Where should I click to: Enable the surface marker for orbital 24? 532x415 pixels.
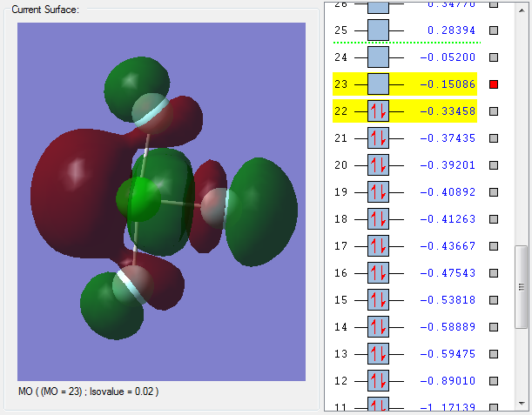point(494,57)
